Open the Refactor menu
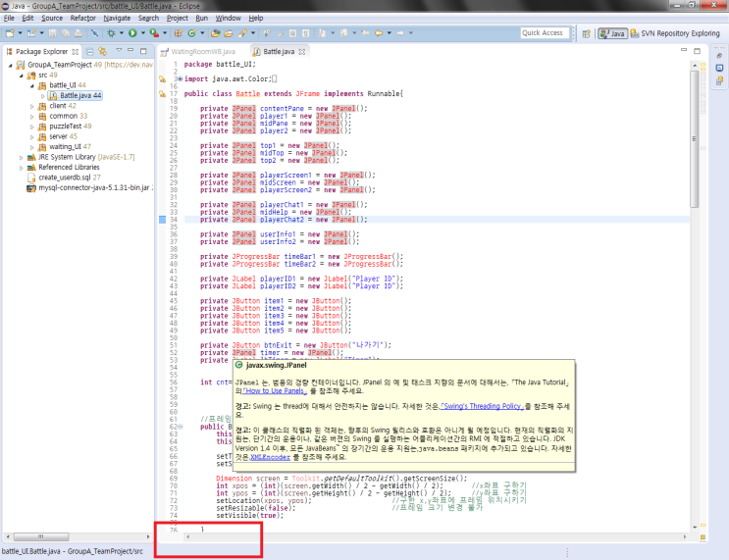 (x=82, y=18)
